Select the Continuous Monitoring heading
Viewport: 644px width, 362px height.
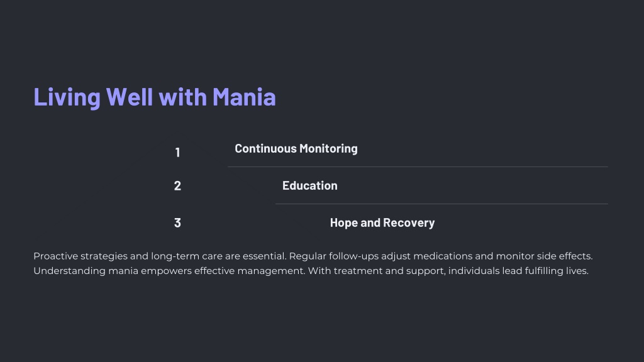click(296, 148)
